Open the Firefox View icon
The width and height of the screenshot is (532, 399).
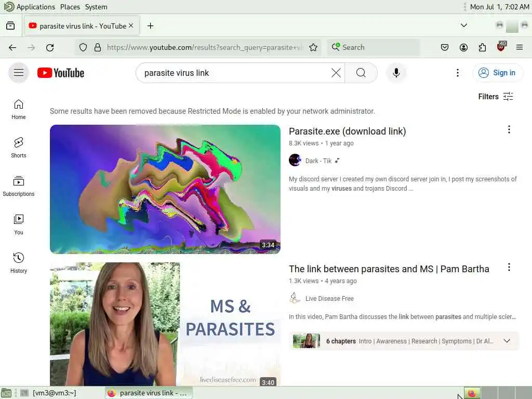point(10,26)
